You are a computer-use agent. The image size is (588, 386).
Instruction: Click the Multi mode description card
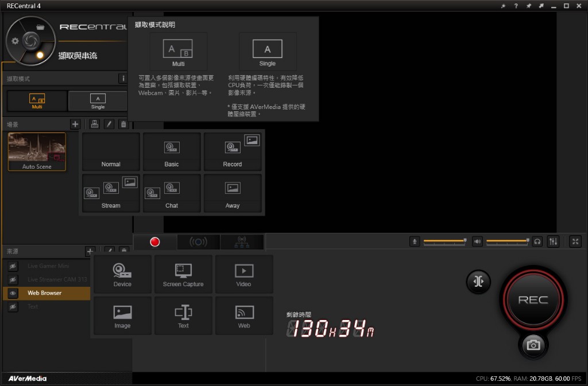(179, 52)
